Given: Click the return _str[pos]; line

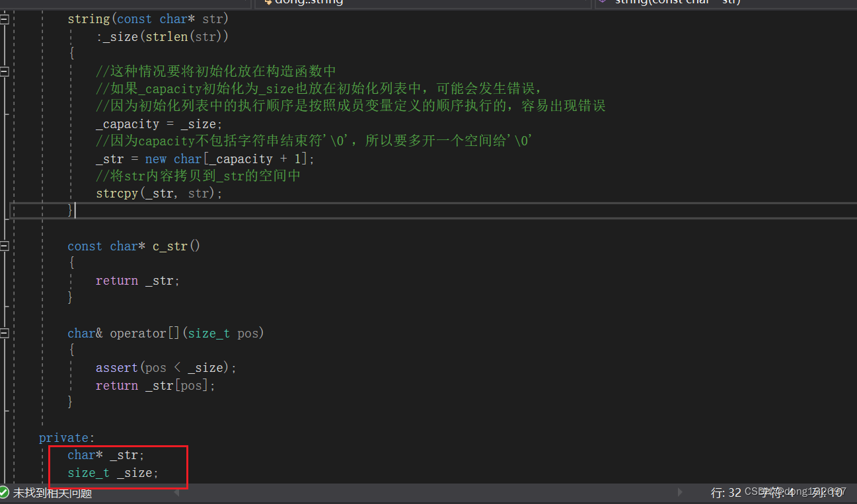Looking at the screenshot, I should pos(155,385).
